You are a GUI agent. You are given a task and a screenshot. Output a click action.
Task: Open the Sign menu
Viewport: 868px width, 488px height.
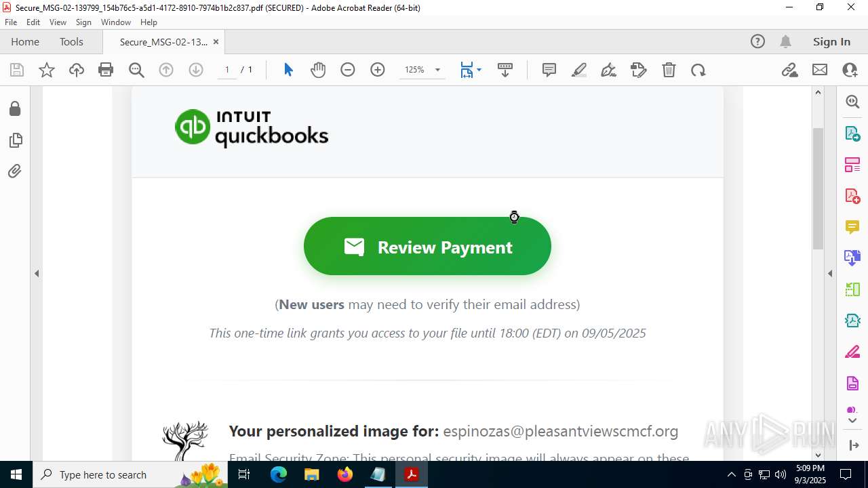pos(83,22)
